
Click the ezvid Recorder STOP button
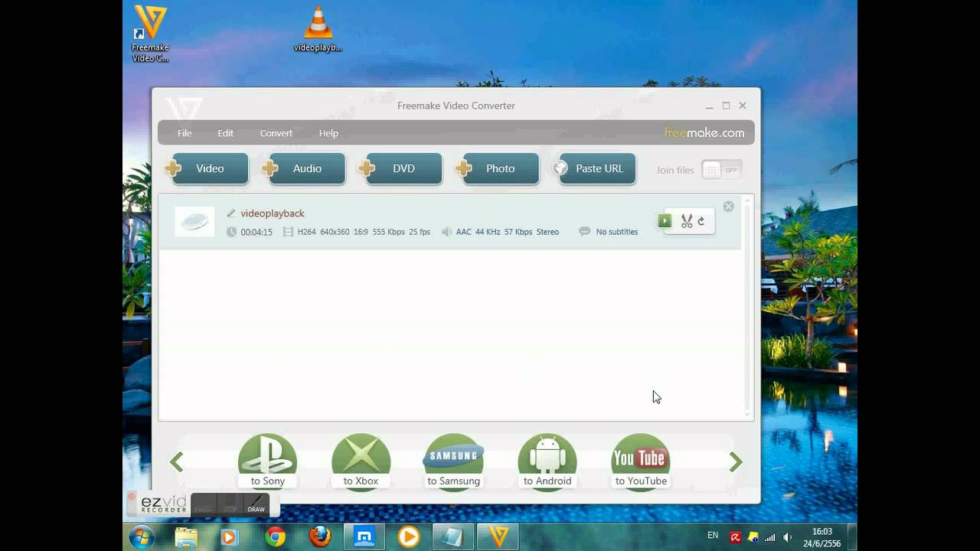pos(230,504)
